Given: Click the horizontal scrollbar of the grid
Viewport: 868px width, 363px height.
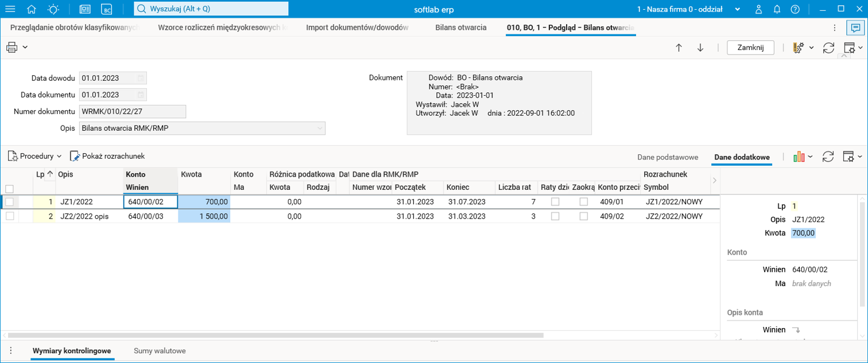Looking at the screenshot, I should point(276,335).
